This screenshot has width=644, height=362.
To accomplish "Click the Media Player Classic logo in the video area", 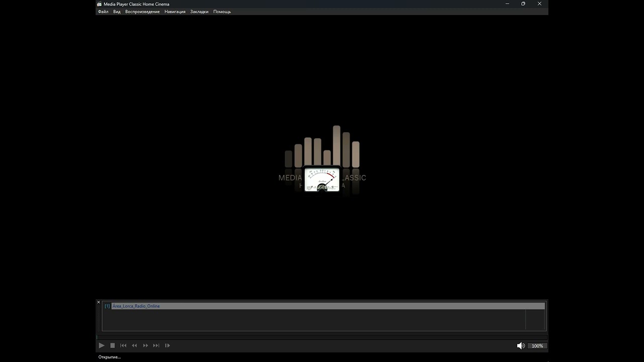I will [x=322, y=160].
